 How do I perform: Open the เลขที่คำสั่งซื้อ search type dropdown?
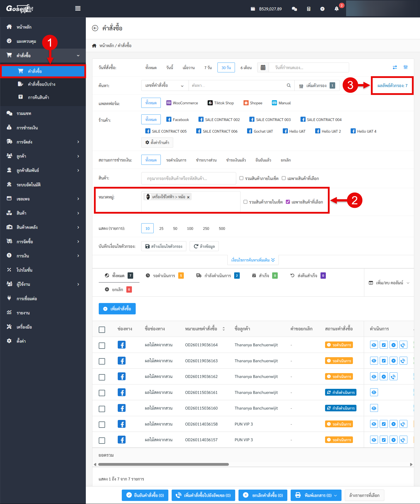[x=165, y=86]
